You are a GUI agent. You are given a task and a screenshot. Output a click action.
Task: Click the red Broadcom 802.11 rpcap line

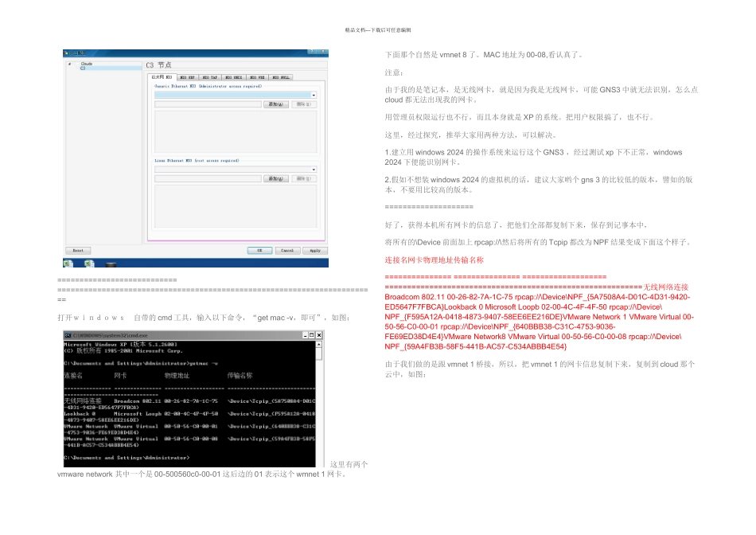(537, 297)
